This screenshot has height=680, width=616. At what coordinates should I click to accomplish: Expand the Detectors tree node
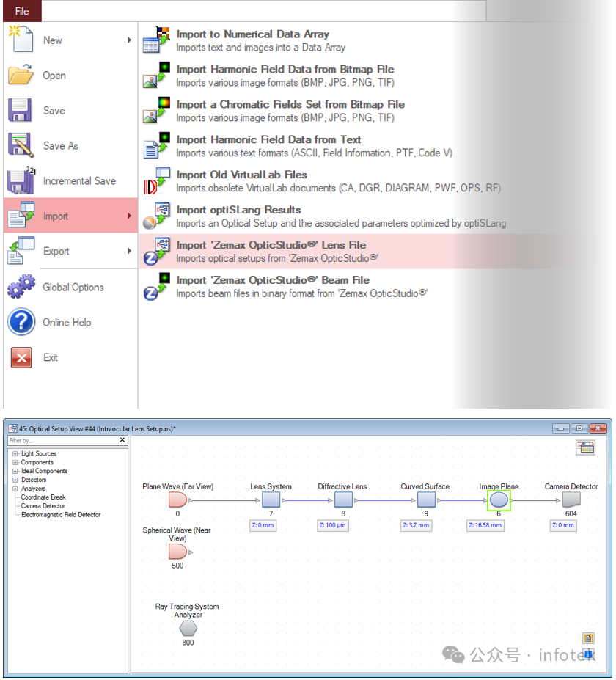tap(15, 480)
